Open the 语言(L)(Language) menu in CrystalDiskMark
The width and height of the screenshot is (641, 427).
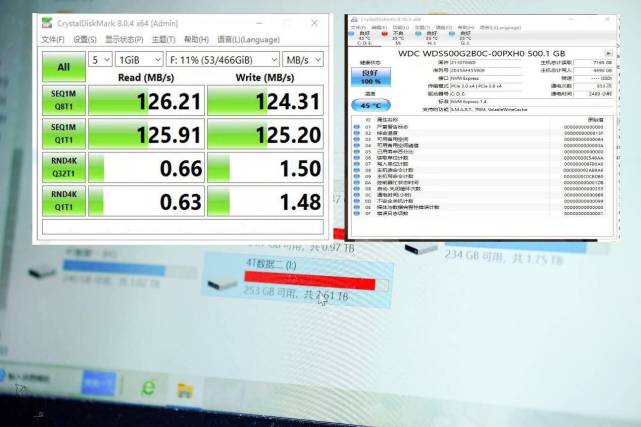pos(248,40)
